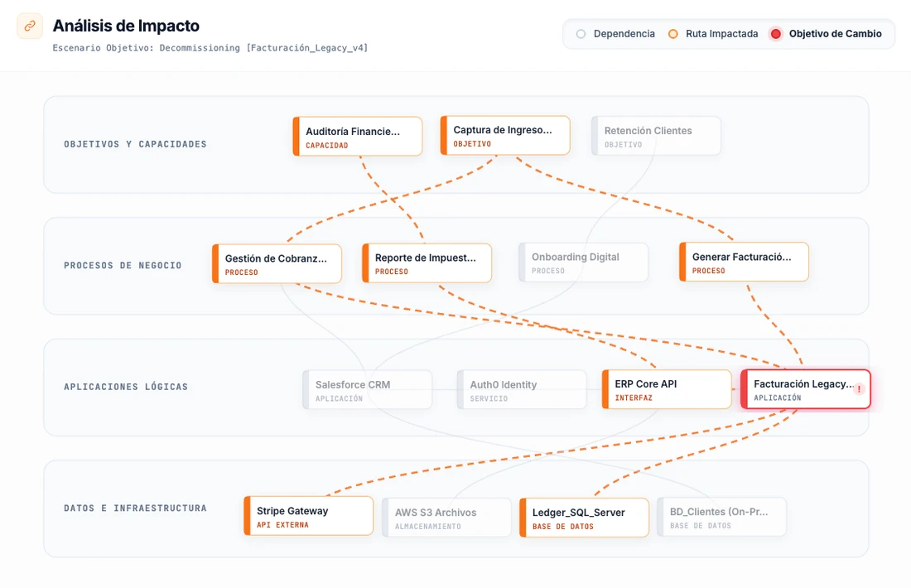Select the AWS S3 Archivos almacenamiento node

pos(446,516)
